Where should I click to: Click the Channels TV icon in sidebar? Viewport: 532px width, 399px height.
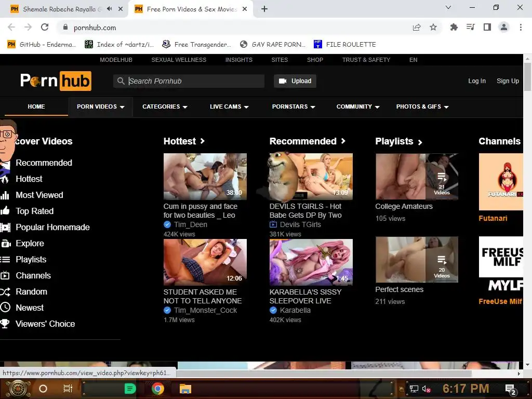[x=5, y=275]
